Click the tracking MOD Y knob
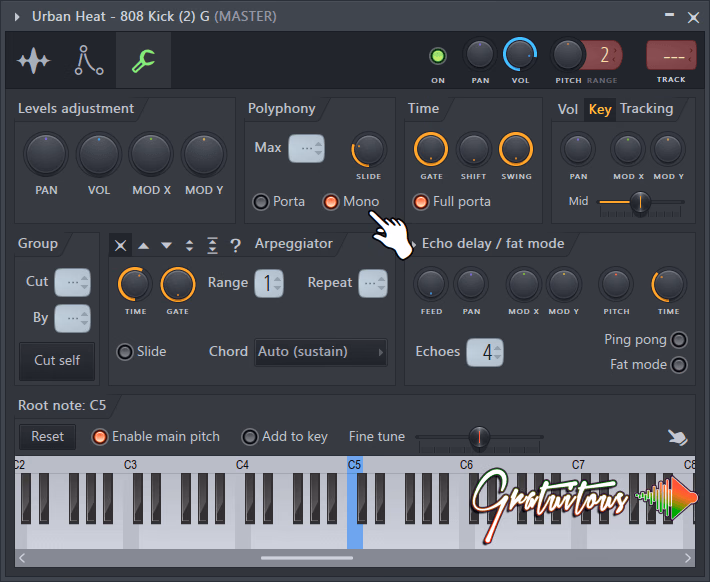This screenshot has height=582, width=710. pos(668,149)
